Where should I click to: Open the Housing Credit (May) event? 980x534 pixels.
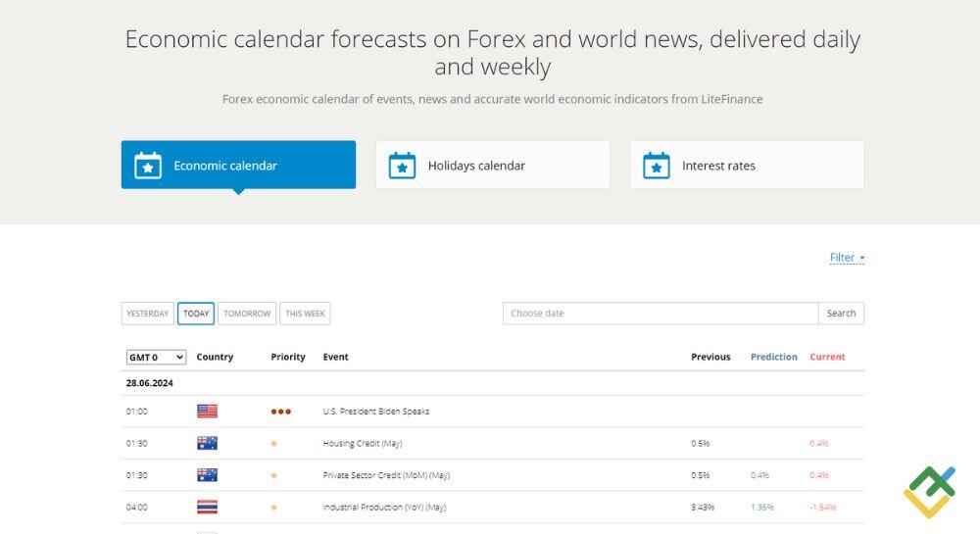pyautogui.click(x=363, y=444)
